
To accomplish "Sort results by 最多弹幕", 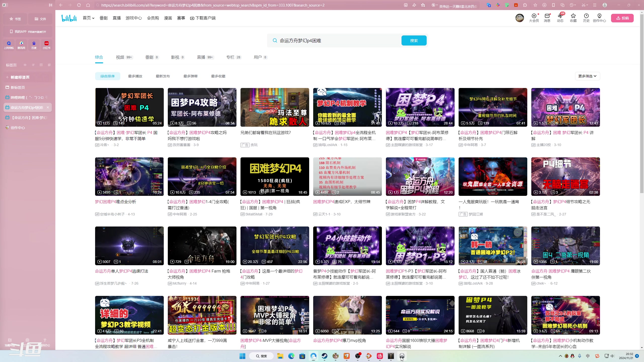I will (190, 76).
